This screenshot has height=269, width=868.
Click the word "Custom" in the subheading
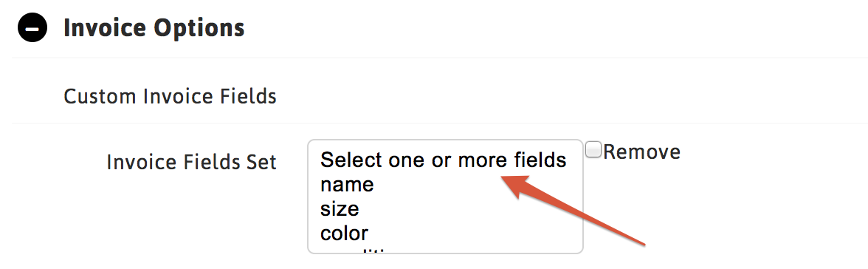click(100, 97)
